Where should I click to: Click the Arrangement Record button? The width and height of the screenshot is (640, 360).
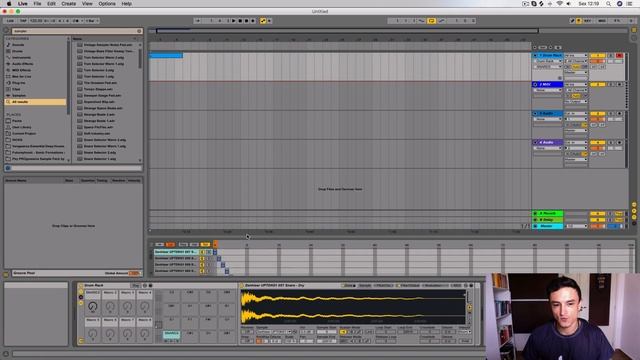click(247, 21)
